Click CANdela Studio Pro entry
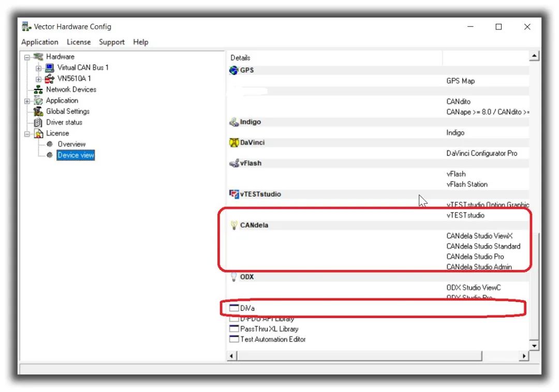Viewport: 559px width, 392px height. pos(475,257)
